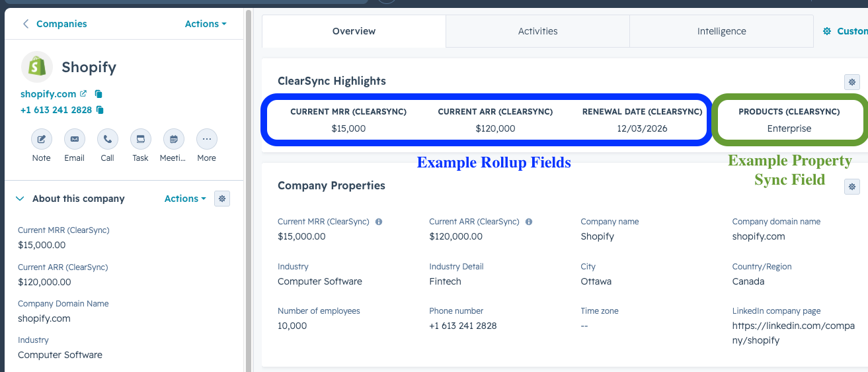Image resolution: width=868 pixels, height=372 pixels.
Task: Click the highlight MRR value $15,000
Action: pyautogui.click(x=348, y=128)
